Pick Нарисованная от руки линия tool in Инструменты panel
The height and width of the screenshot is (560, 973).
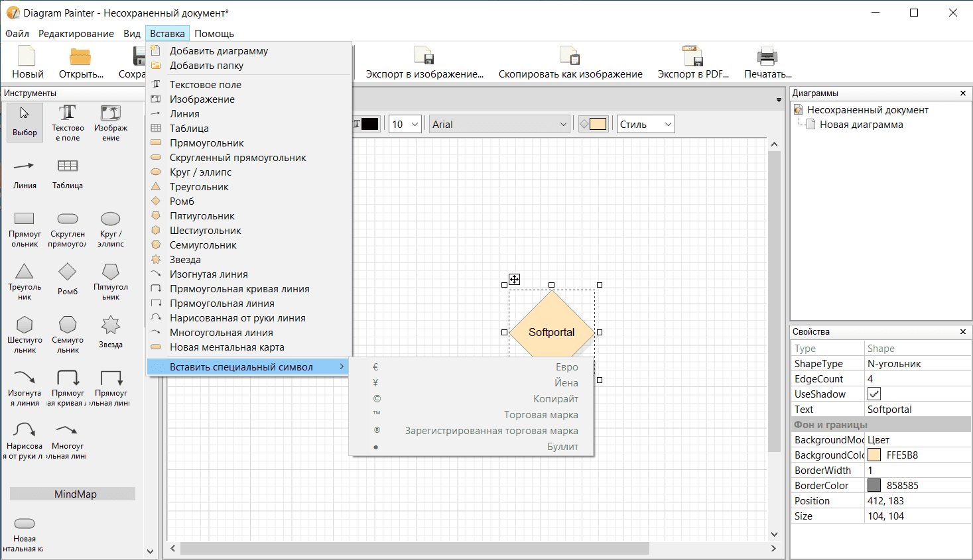pyautogui.click(x=25, y=441)
